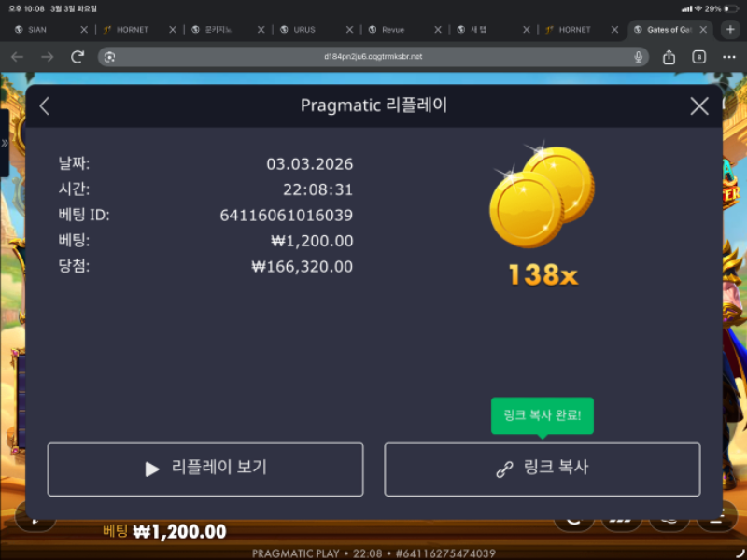Click the 링크 복사 완료 tooltip
The height and width of the screenshot is (560, 747).
[x=543, y=415]
